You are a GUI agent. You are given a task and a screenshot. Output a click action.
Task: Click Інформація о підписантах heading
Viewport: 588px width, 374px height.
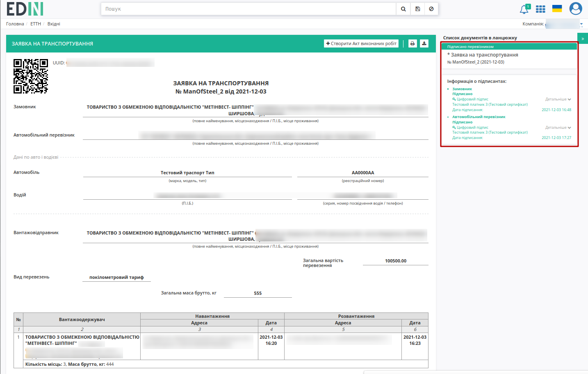[477, 81]
